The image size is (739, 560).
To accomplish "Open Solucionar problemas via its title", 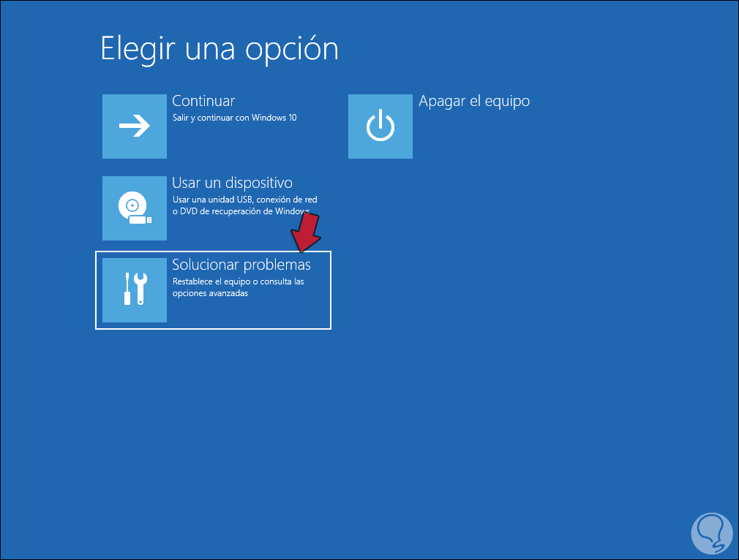I will 241,265.
